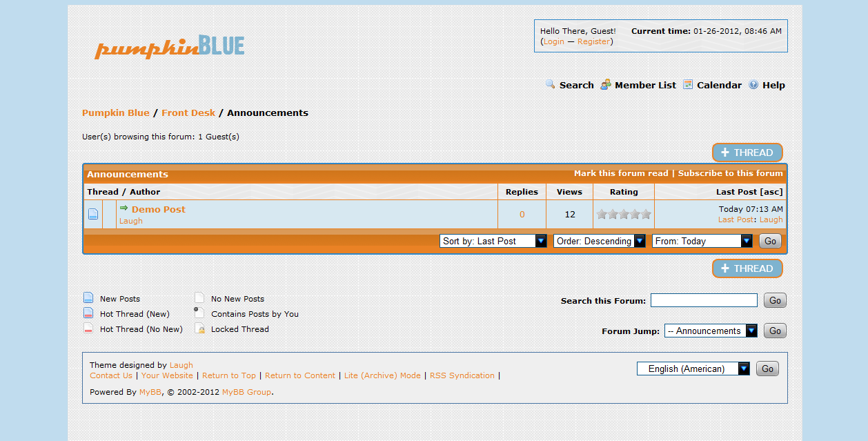This screenshot has width=868, height=441.
Task: Click the bottom + THREAD button
Action: (747, 268)
